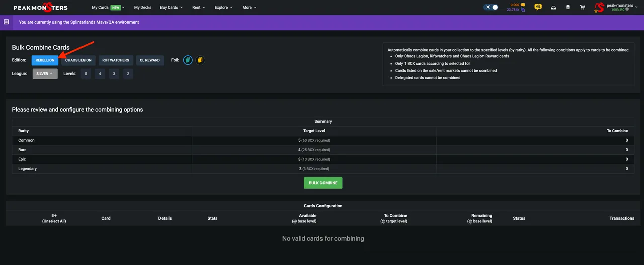Click the Target Level column header
Screen dimensions: 644x265
(314, 131)
